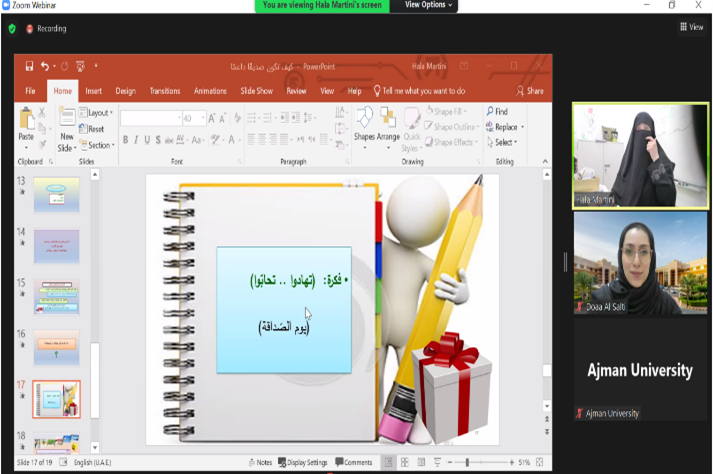
Task: Open the Transitions ribbon tab
Action: tap(165, 91)
